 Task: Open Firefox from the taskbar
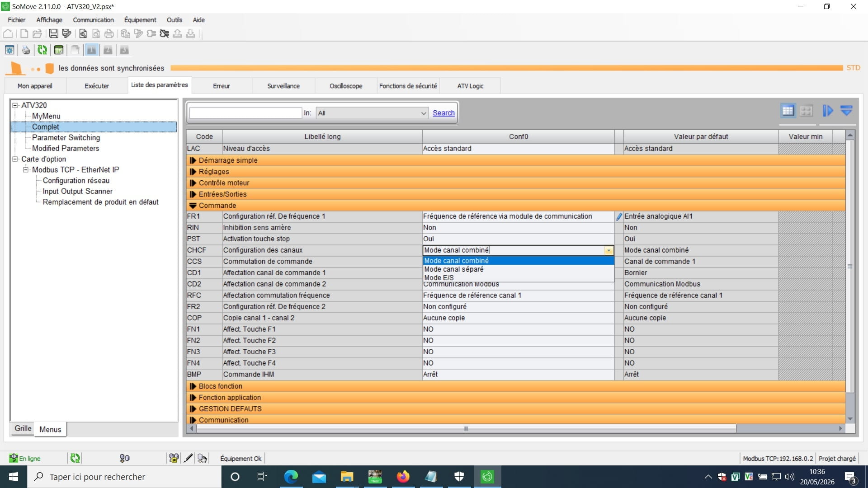click(x=402, y=477)
